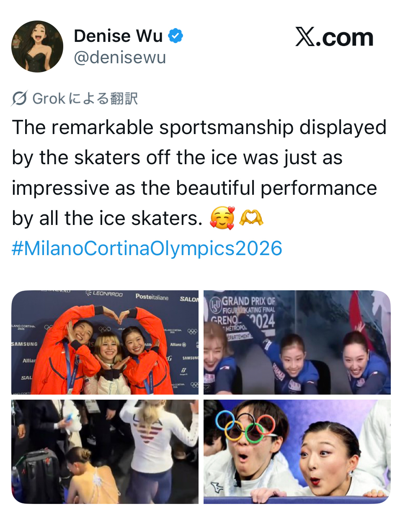Click the smiling face with hearts emoji

[222, 218]
